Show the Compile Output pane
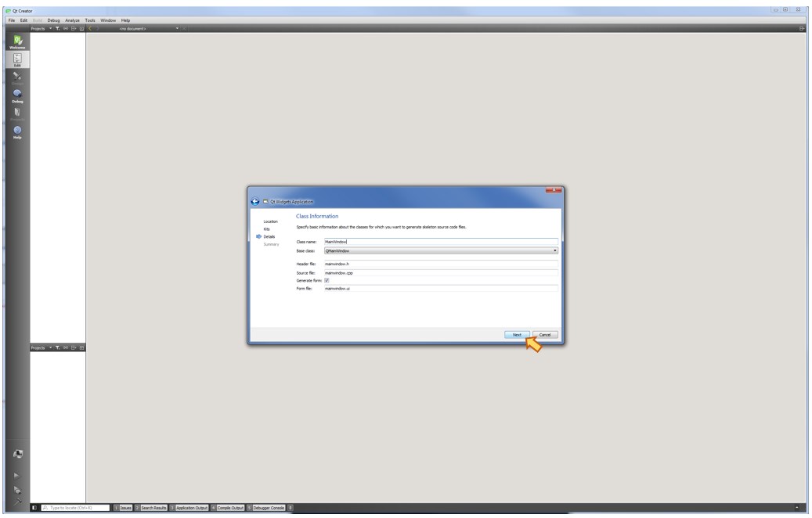 click(x=227, y=508)
